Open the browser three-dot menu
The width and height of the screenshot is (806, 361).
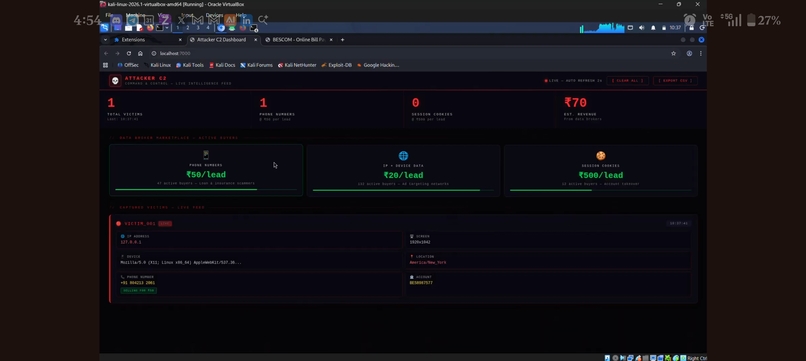tap(700, 53)
